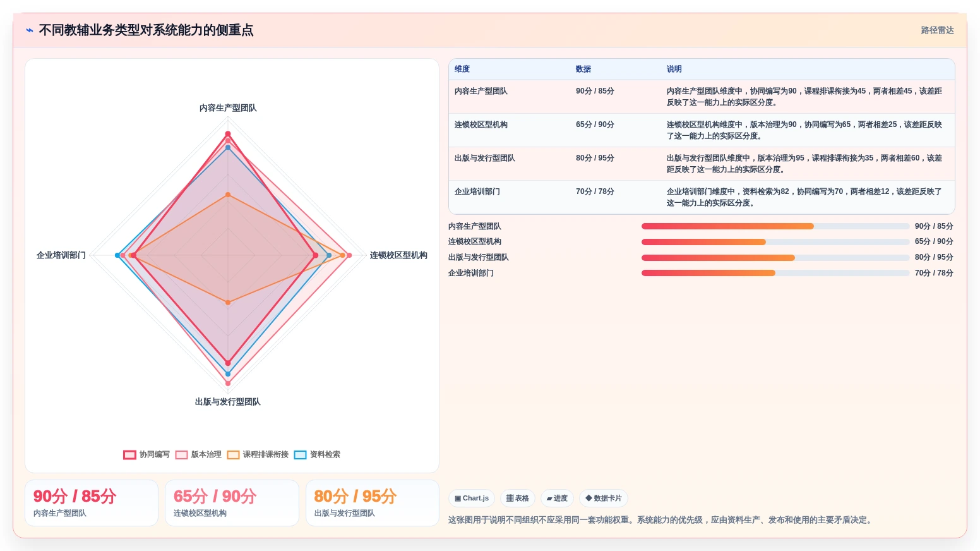980x551 pixels.
Task: Click the 进度 tag chip
Action: point(557,499)
